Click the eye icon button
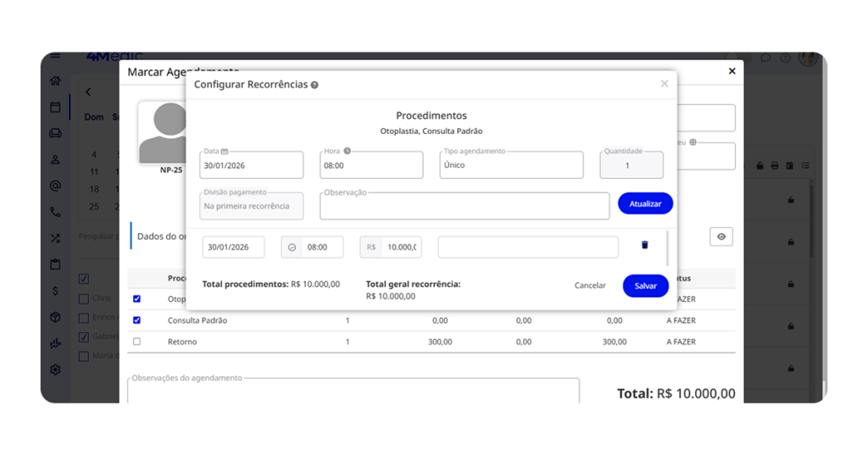The height and width of the screenshot is (456, 868). click(x=721, y=237)
